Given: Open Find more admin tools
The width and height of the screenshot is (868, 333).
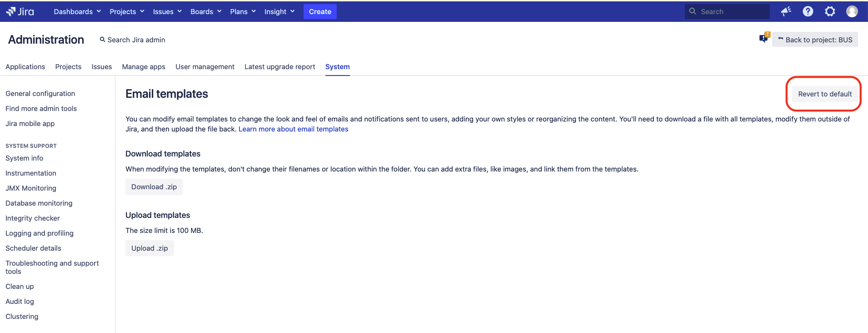Looking at the screenshot, I should 41,108.
